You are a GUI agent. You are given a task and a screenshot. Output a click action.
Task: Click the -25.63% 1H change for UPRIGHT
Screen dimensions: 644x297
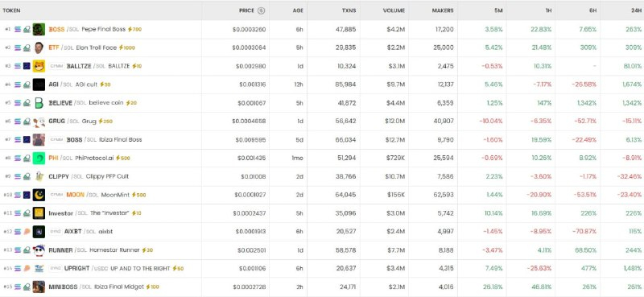[539, 268]
